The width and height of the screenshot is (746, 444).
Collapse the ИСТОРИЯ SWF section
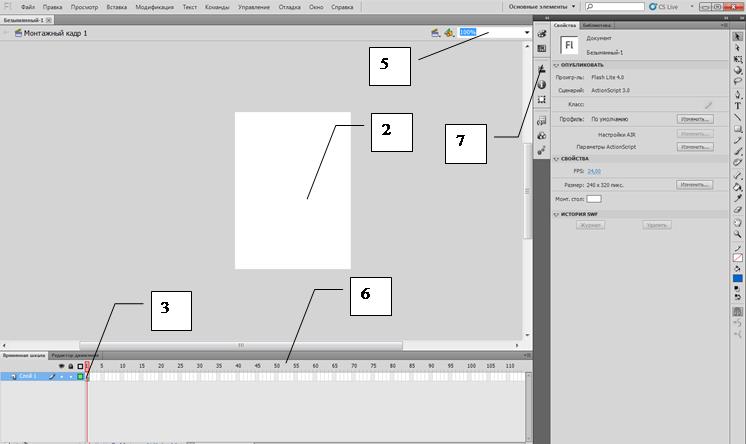556,215
